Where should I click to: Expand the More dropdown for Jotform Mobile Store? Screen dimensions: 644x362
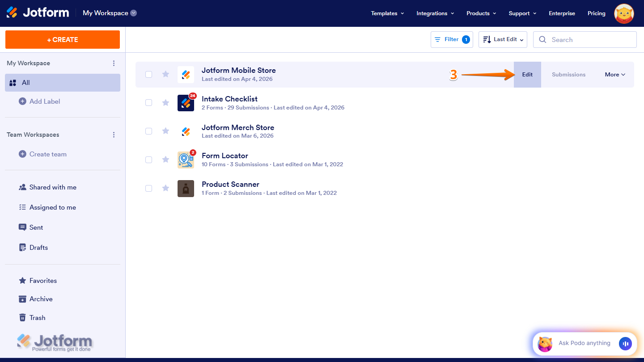(x=614, y=74)
